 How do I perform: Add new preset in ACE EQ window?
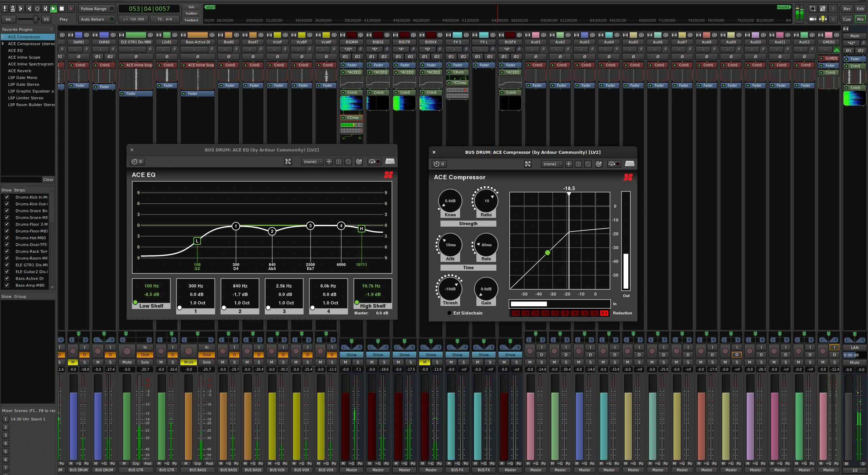click(x=329, y=161)
